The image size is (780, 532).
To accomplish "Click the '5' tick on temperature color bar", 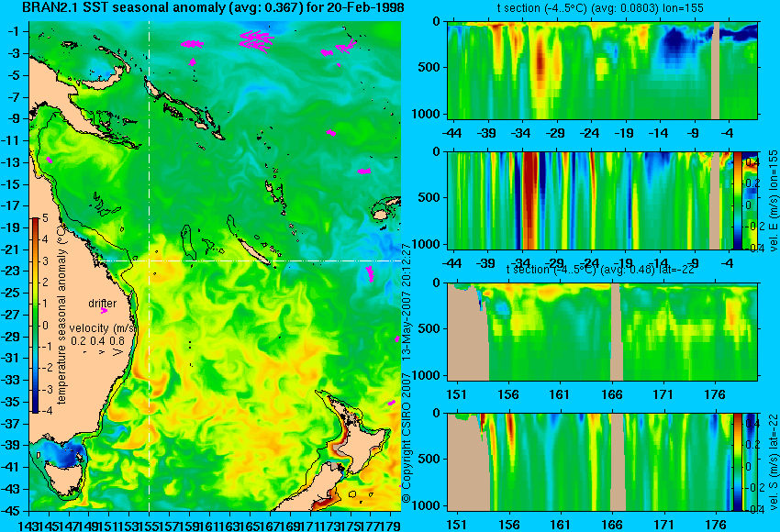I will [45, 217].
